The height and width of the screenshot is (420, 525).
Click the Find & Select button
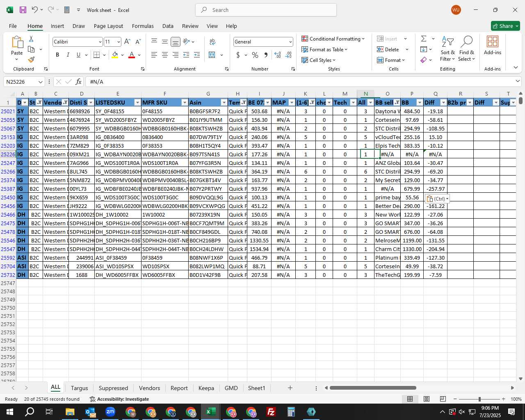(x=466, y=48)
